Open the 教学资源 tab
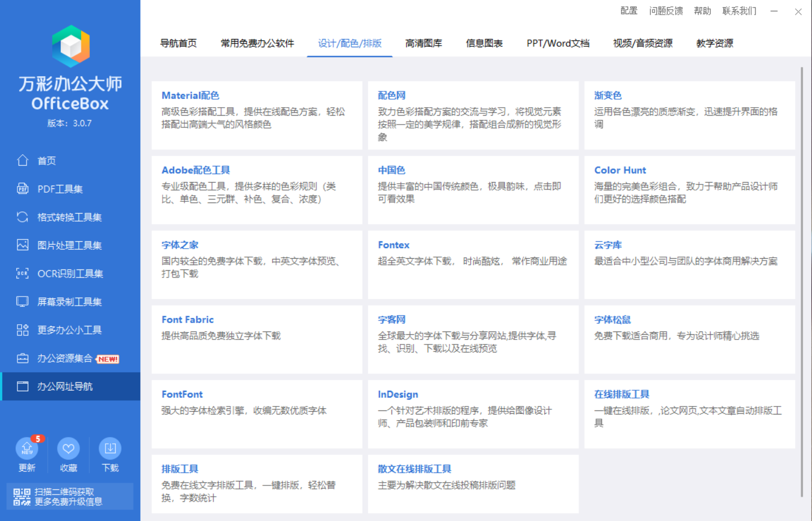Screen dimensions: 812x521 714,43
